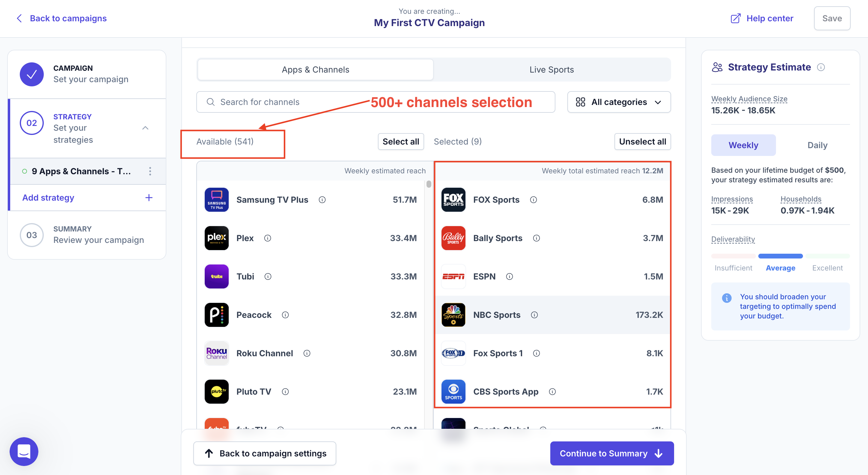The width and height of the screenshot is (868, 475).
Task: Open Strategy Estimate info tooltip
Action: point(821,67)
